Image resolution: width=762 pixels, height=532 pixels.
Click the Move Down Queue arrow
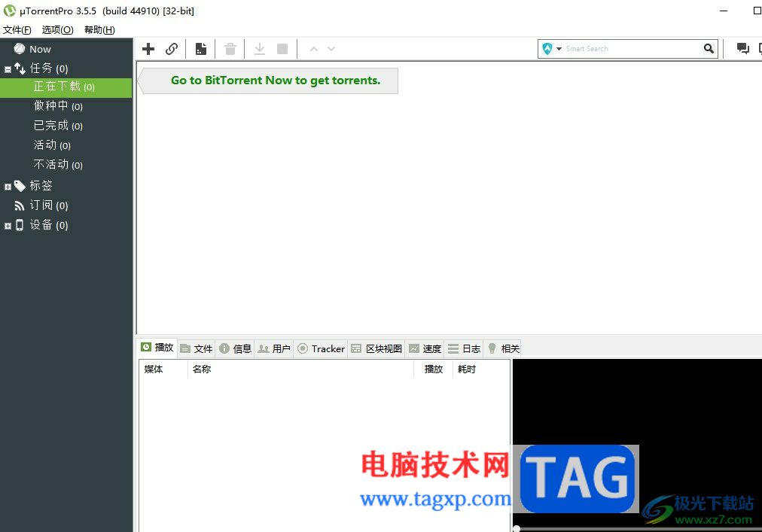point(331,49)
